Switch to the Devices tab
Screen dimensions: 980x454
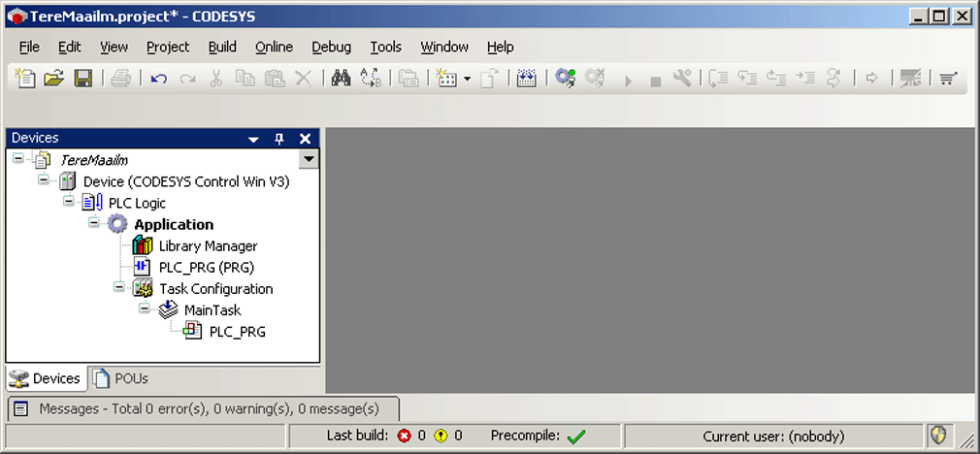point(48,378)
